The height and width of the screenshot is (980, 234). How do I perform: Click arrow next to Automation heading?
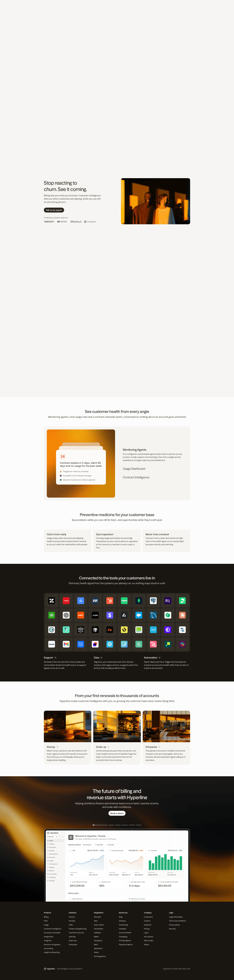tap(159, 658)
